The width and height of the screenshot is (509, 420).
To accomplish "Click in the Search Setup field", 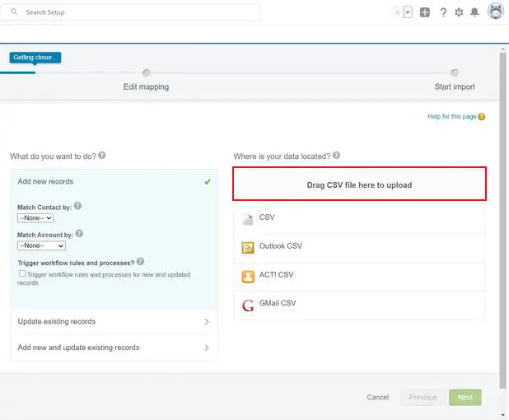I will click(x=140, y=12).
